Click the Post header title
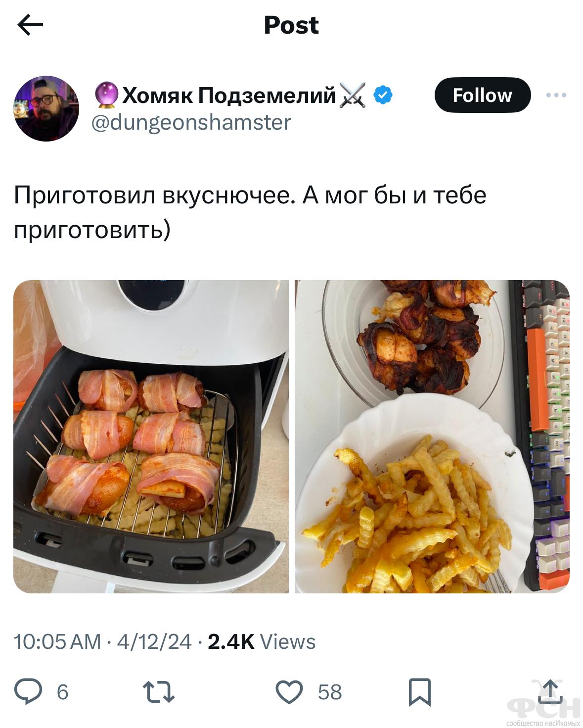 291,25
